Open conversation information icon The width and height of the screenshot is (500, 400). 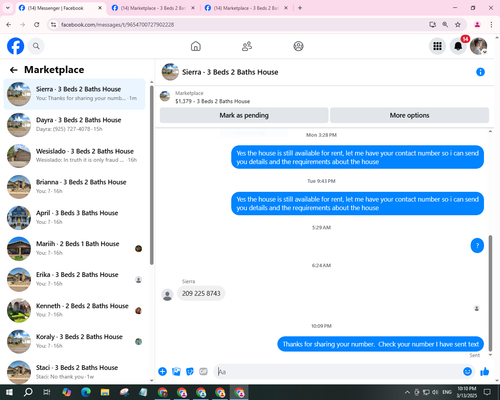coord(480,72)
